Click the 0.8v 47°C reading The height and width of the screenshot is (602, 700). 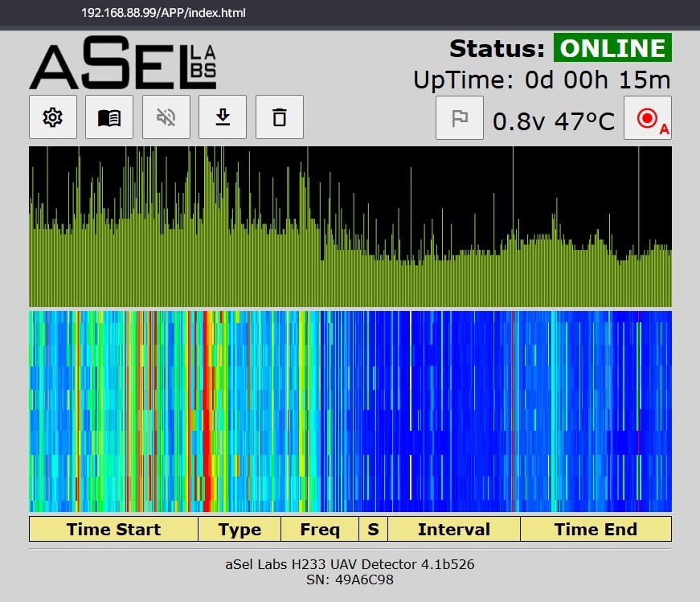tap(554, 121)
